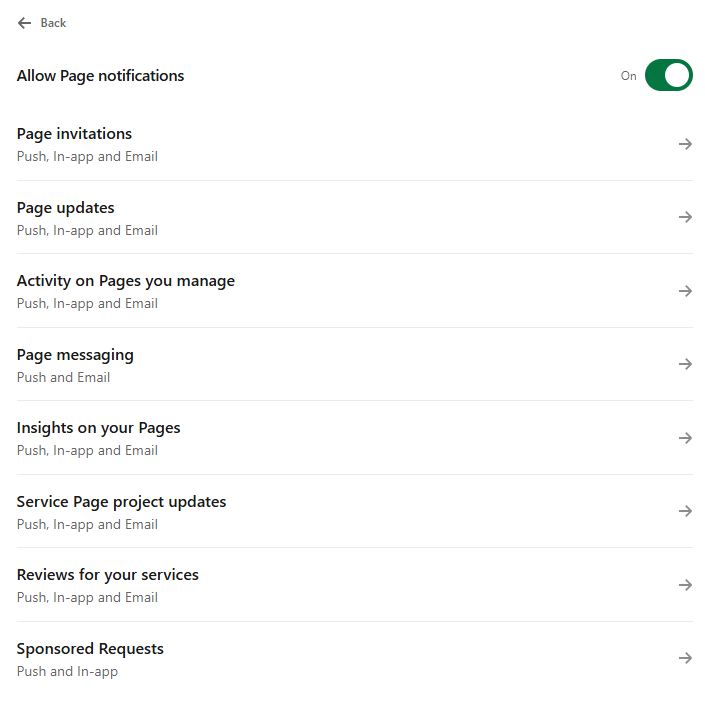Open the Page messaging settings row
This screenshot has width=705, height=707.
coord(75,355)
